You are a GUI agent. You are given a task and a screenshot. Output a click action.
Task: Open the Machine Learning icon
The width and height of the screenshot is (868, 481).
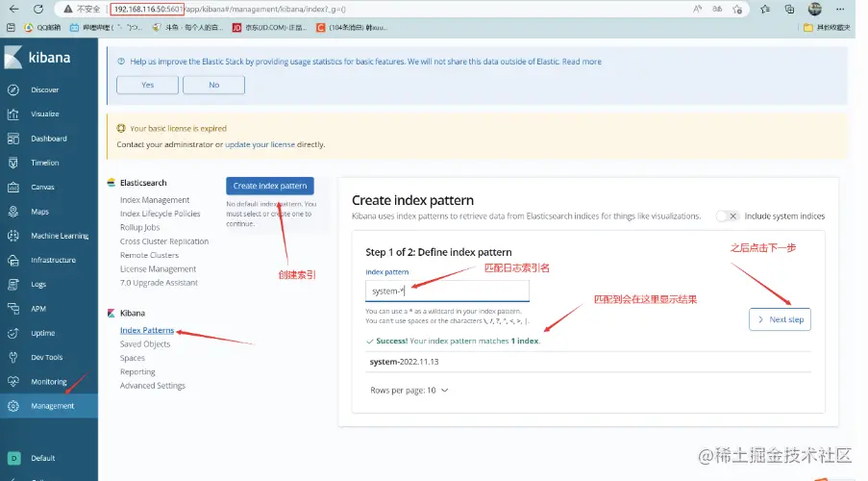13,236
